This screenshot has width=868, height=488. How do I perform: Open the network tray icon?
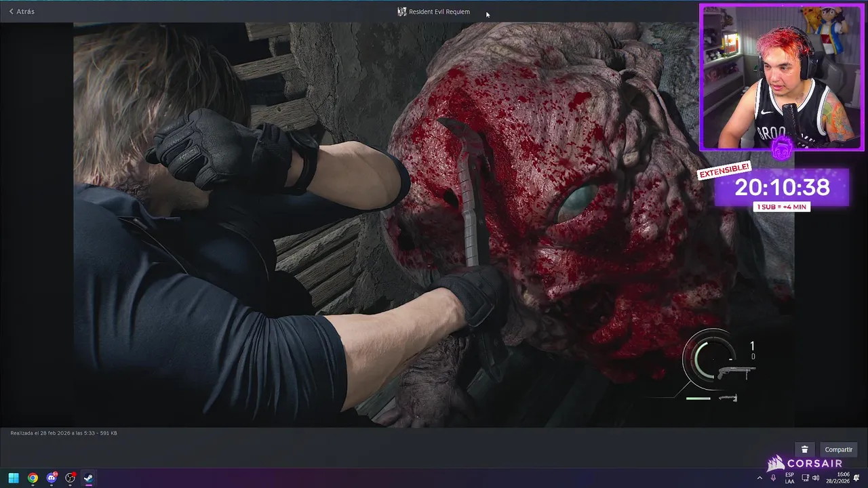pos(805,479)
